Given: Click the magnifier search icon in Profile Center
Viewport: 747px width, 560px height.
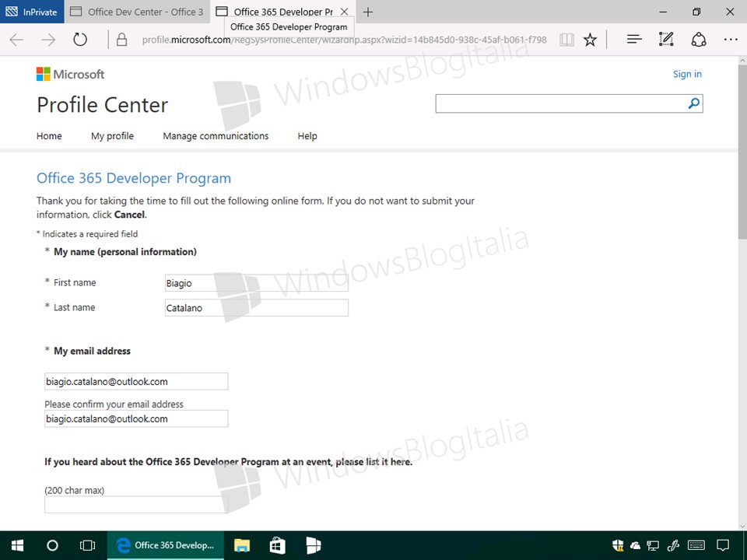Looking at the screenshot, I should pyautogui.click(x=694, y=103).
